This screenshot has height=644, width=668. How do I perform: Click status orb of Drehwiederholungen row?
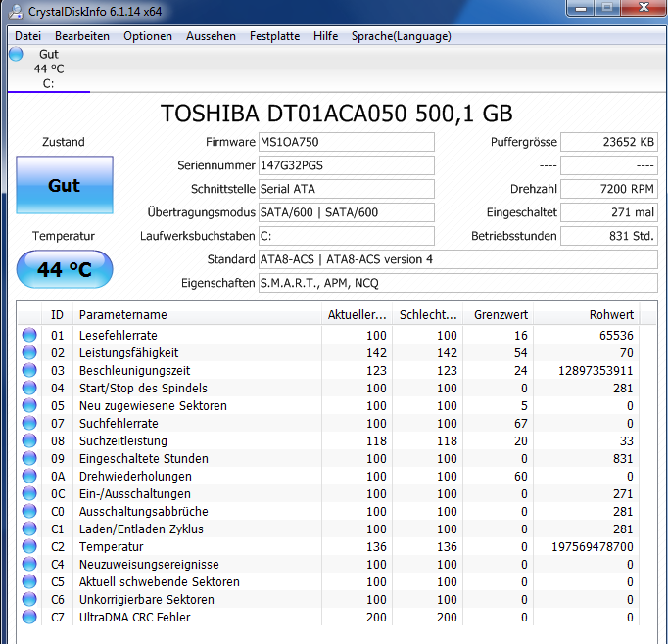[29, 476]
